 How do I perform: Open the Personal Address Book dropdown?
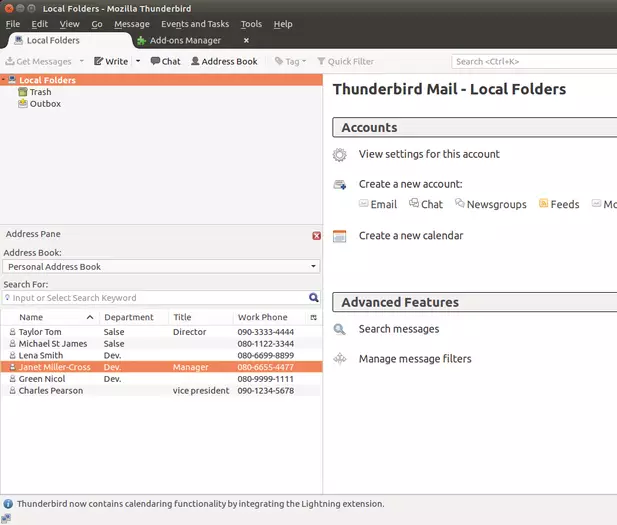[x=160, y=267]
